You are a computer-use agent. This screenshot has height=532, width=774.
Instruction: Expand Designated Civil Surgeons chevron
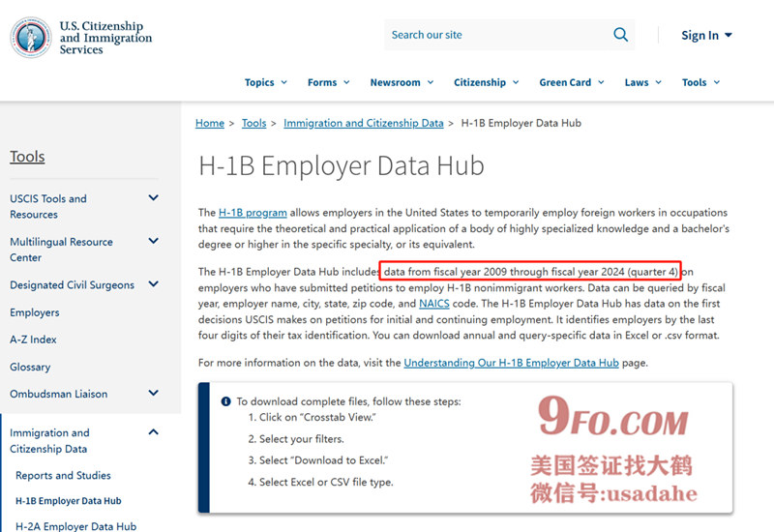(154, 284)
